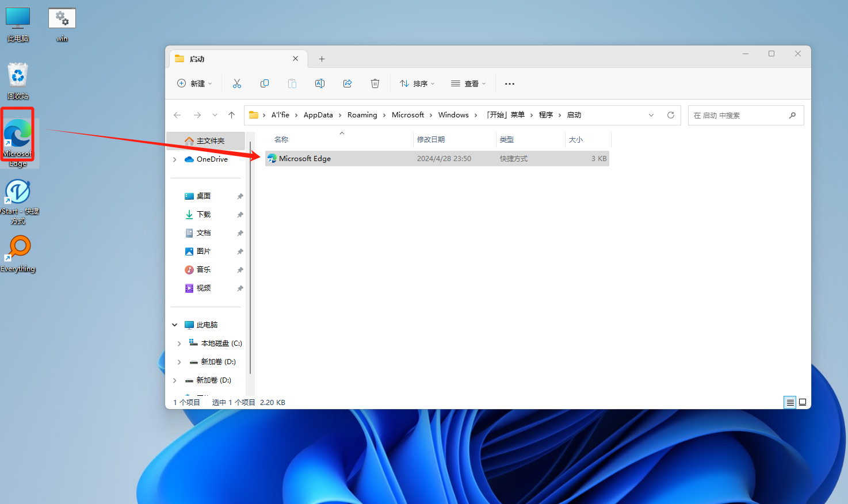This screenshot has height=504, width=848.
Task: Sort by 修改日期 column header
Action: point(431,140)
